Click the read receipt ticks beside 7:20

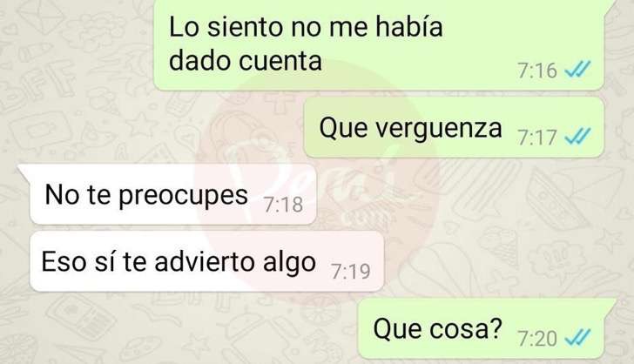(x=577, y=337)
